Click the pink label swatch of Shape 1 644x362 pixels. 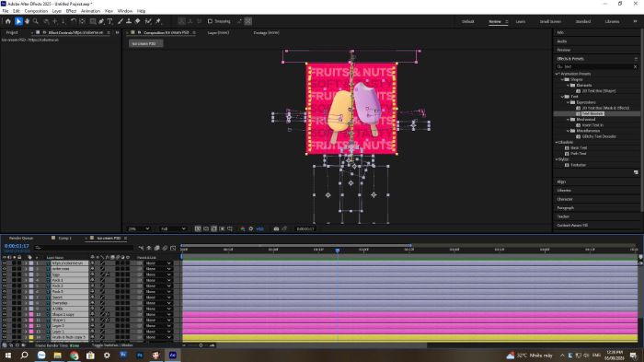click(31, 320)
